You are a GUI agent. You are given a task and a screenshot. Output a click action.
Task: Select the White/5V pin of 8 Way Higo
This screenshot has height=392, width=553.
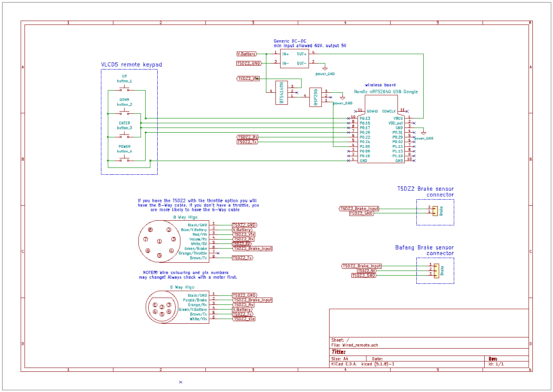coord(199,244)
